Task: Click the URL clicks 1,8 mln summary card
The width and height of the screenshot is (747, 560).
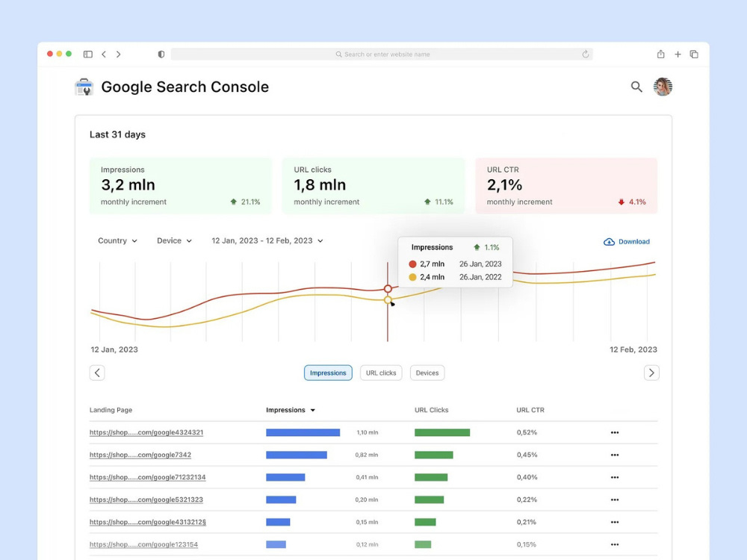Action: [373, 186]
